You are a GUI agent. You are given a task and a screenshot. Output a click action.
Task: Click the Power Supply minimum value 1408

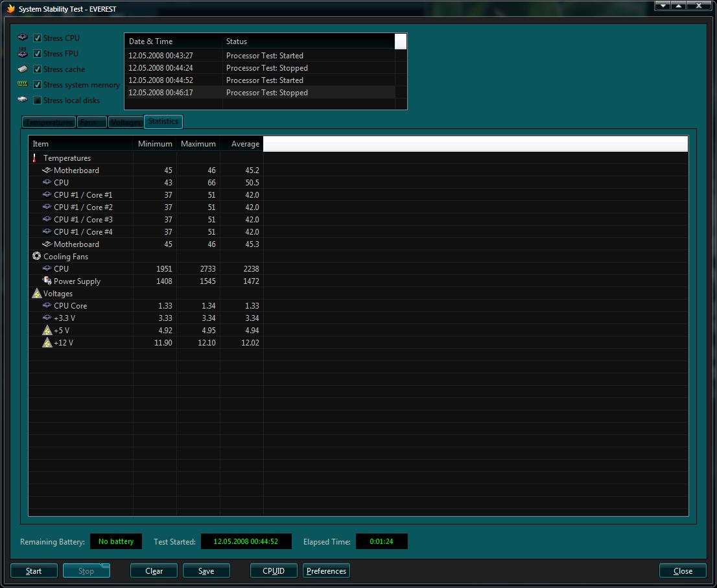pos(164,281)
